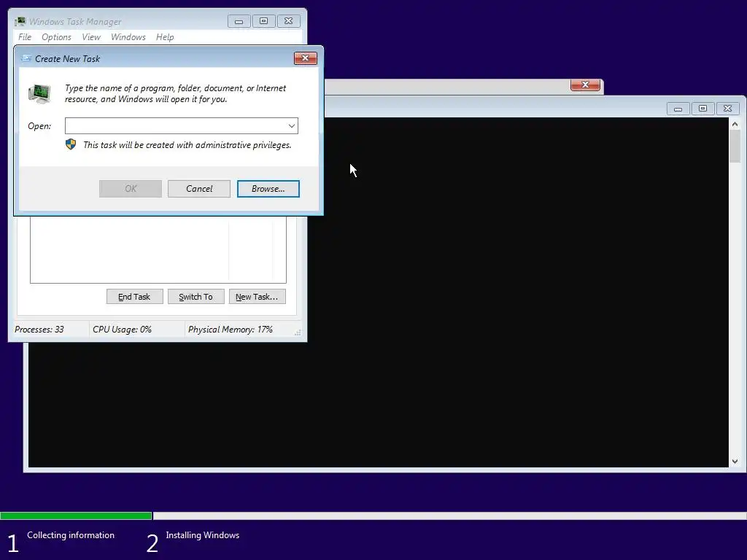The height and width of the screenshot is (560, 747).
Task: Minimize the Windows Task Manager window
Action: tap(239, 21)
